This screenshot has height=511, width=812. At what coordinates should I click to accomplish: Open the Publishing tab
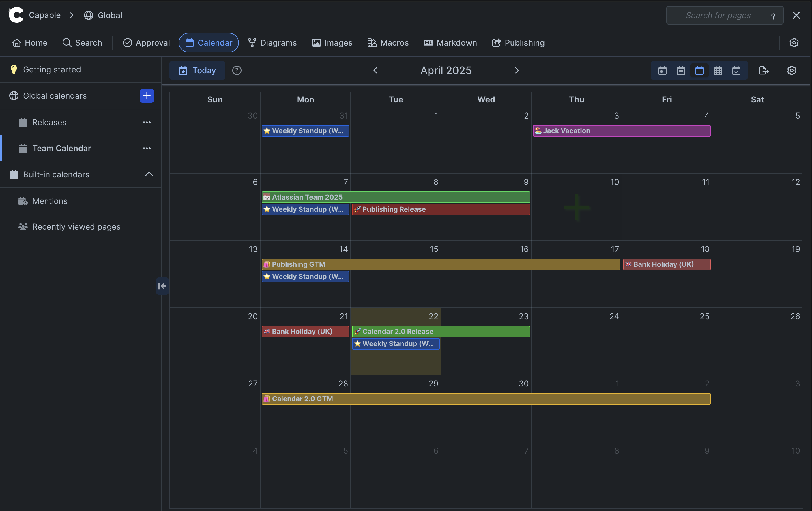(x=518, y=43)
